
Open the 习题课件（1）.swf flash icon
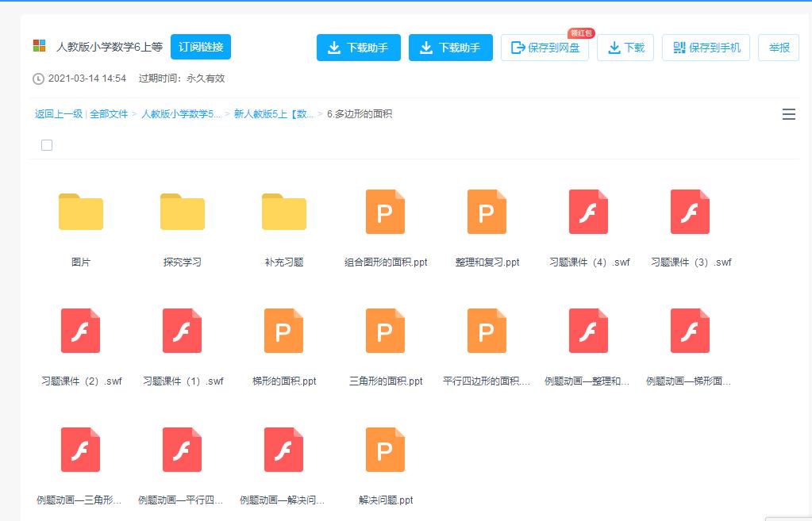[x=182, y=331]
